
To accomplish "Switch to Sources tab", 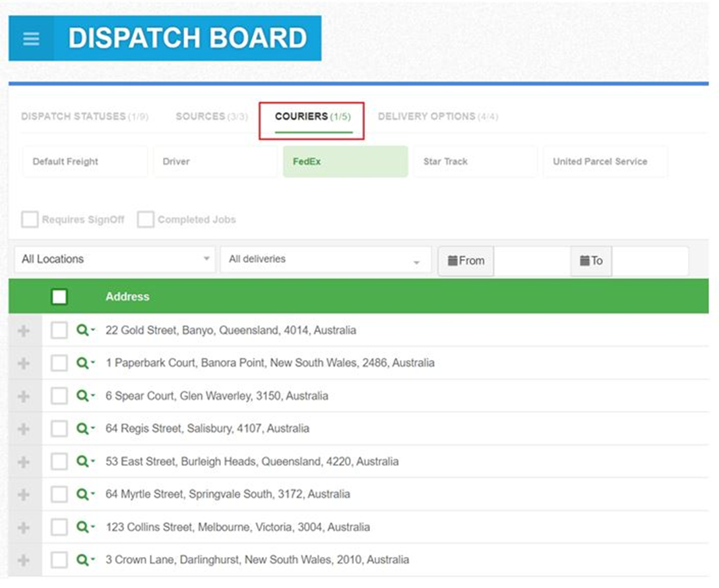I will 211,117.
